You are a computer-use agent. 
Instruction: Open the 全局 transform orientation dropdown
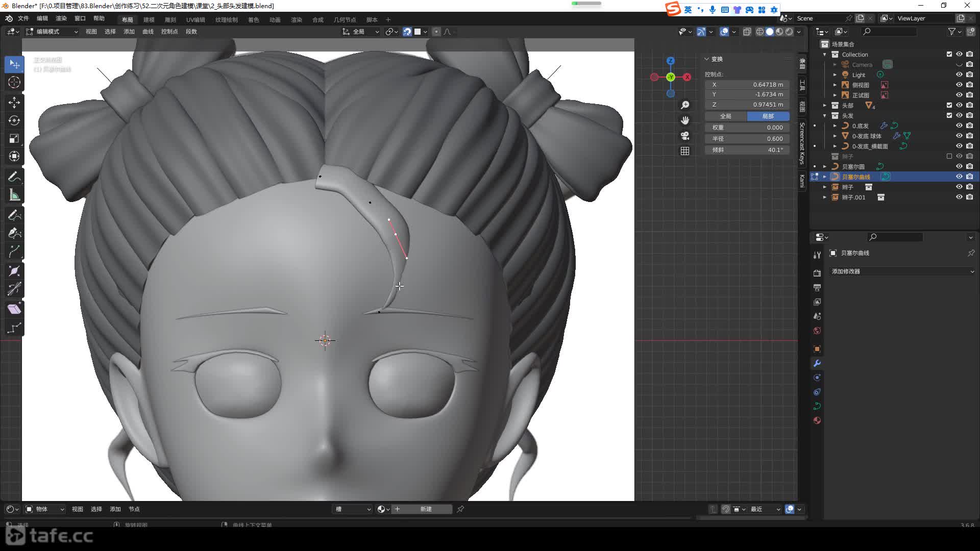(x=361, y=32)
